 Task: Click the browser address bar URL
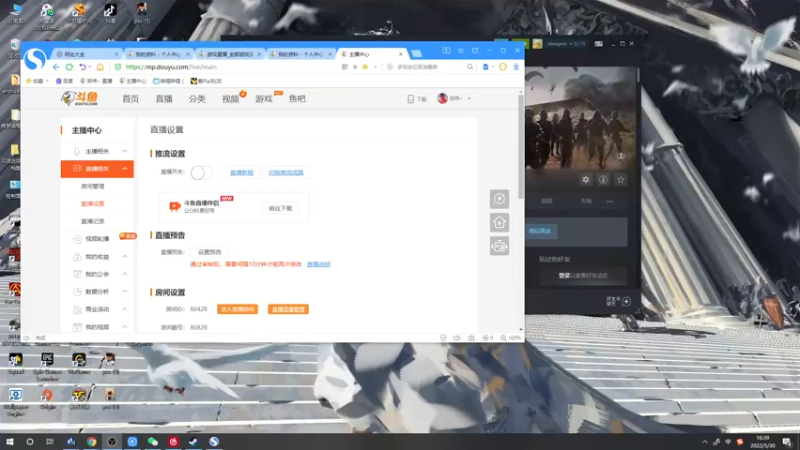[171, 67]
